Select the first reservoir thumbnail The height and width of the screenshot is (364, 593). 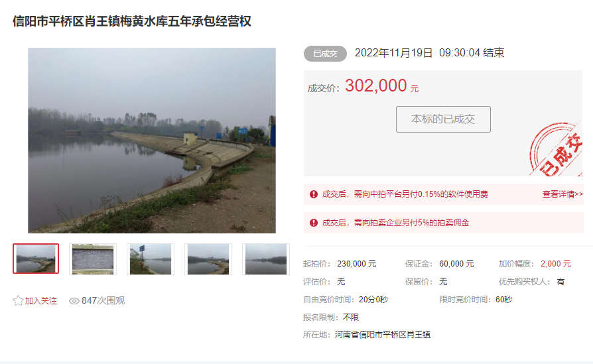(x=36, y=259)
